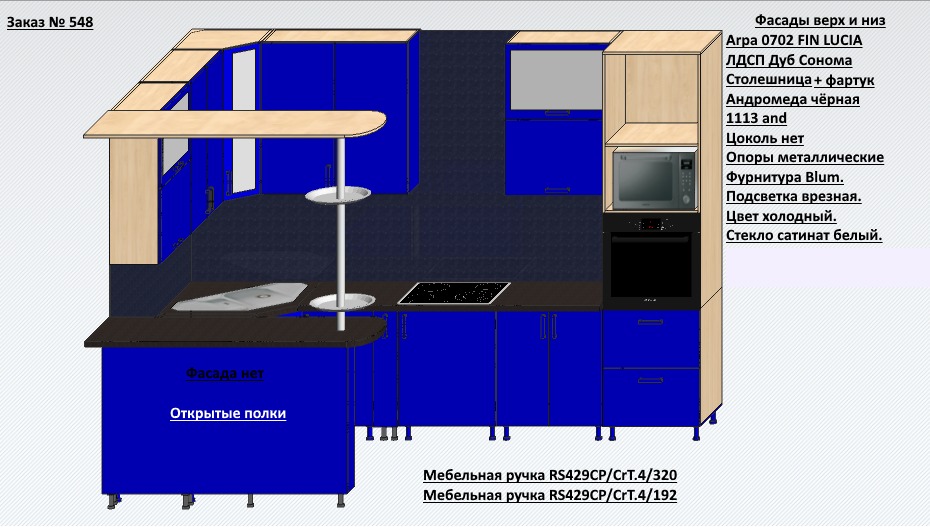
Task: Click the black cooktop on the counter
Action: 454,293
